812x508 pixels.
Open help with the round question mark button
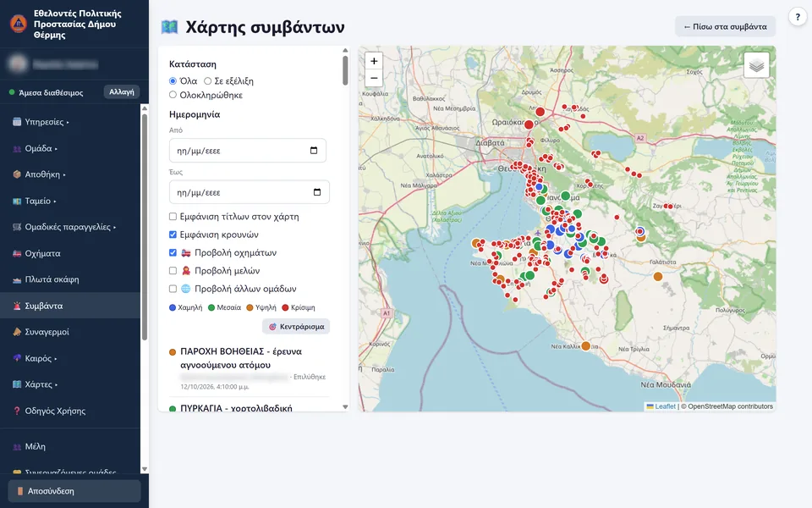tap(798, 17)
